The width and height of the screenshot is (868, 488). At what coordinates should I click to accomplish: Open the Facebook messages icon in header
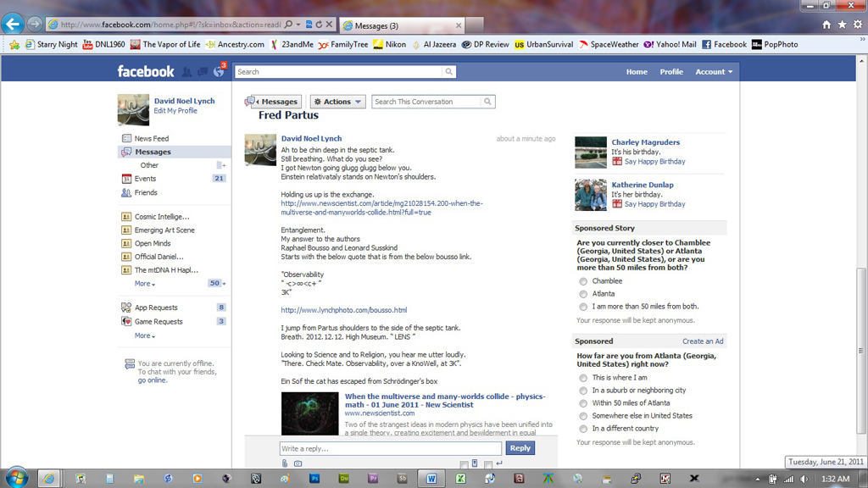click(x=203, y=72)
